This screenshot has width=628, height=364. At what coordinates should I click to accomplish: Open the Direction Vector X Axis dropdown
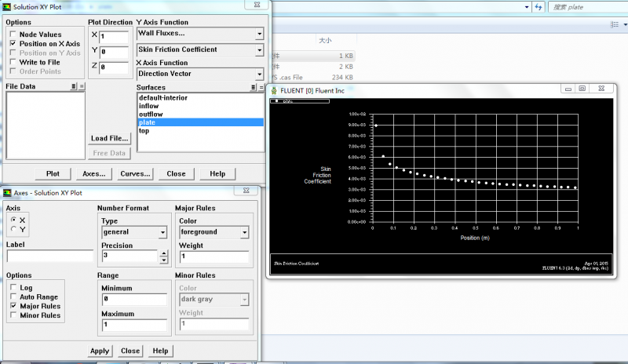[x=259, y=75]
